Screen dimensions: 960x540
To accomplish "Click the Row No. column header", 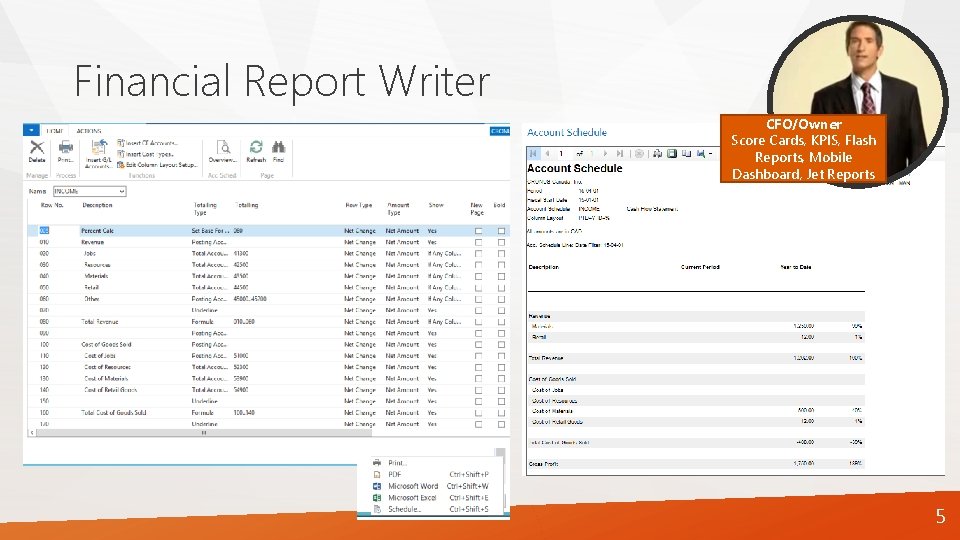I will 52,205.
